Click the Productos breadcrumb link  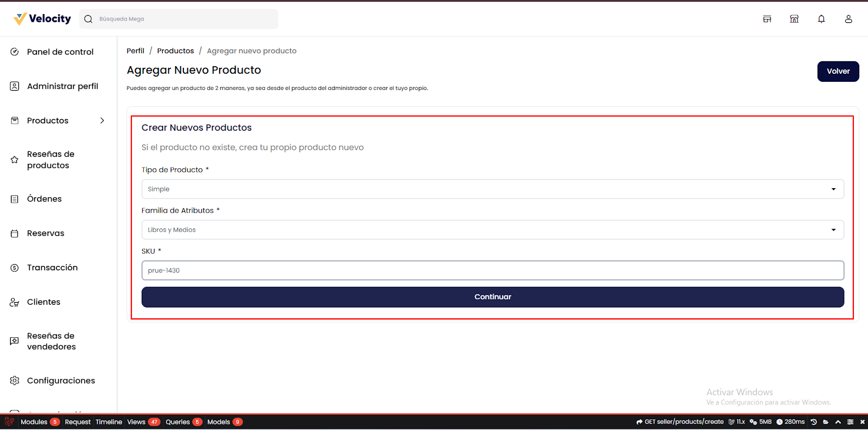175,51
